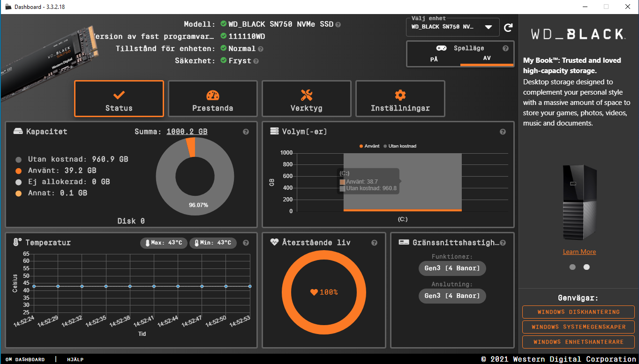Open the Spelläge help question mark
This screenshot has height=364, width=639.
click(x=505, y=48)
